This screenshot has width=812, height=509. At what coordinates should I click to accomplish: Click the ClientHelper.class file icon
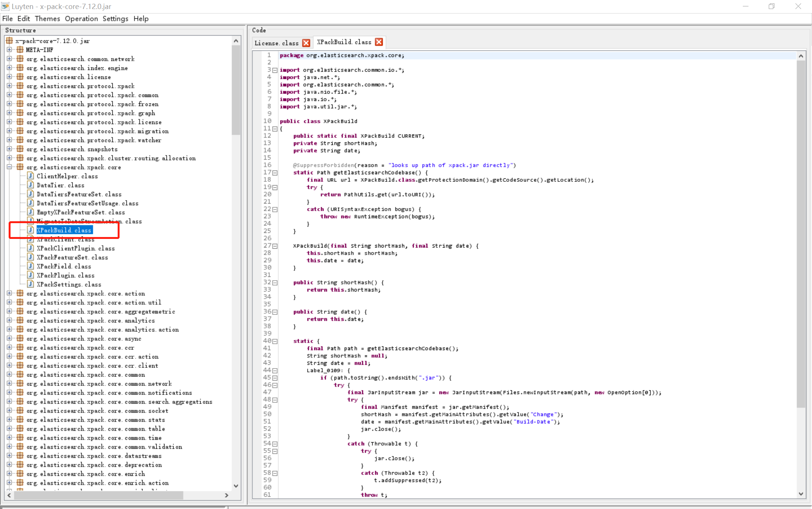[31, 176]
